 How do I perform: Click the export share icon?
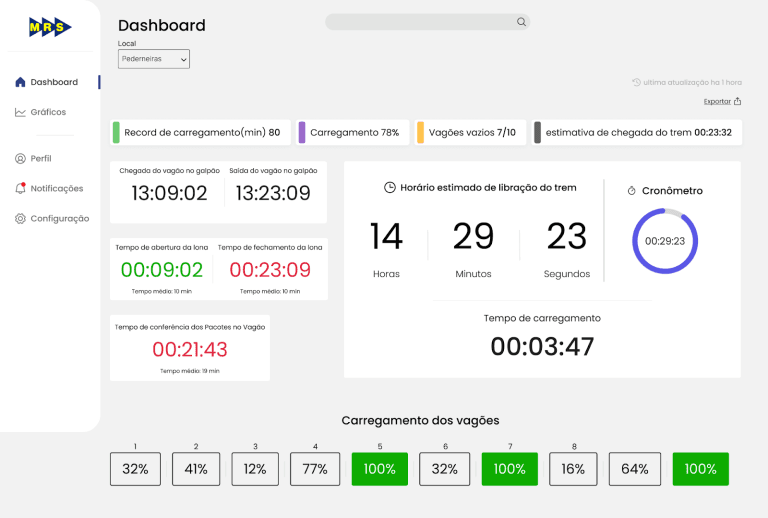coord(737,101)
